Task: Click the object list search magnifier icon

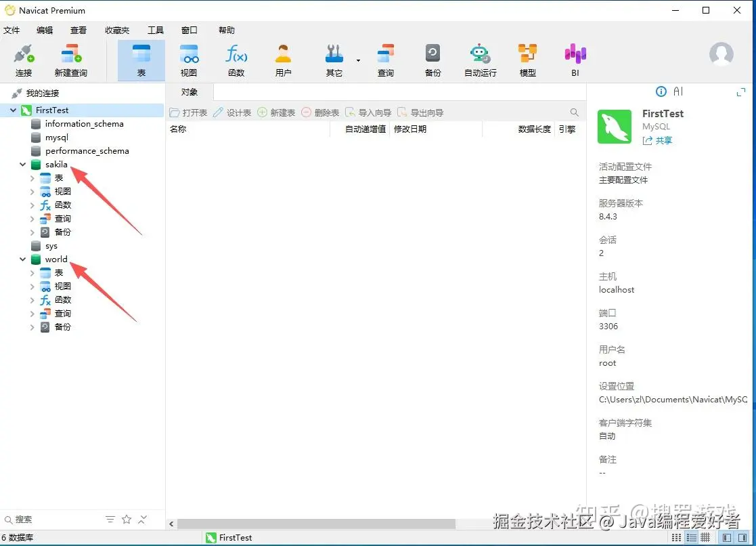Action: coord(574,112)
